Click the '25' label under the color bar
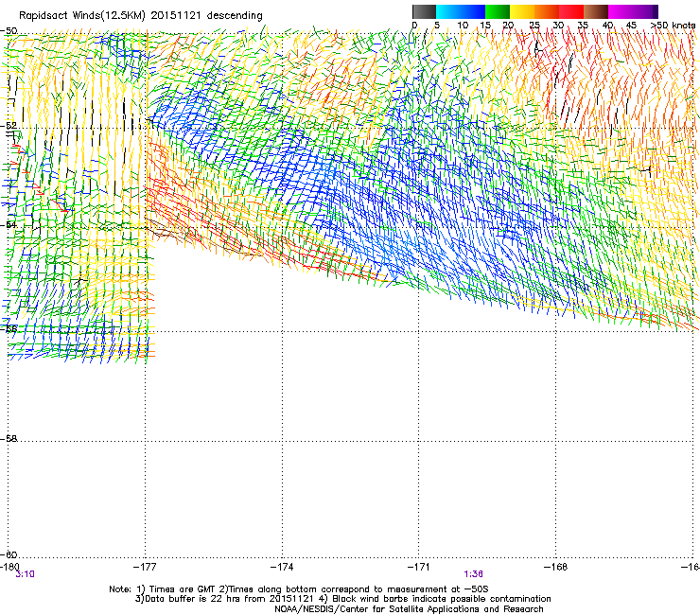Image resolution: width=700 pixels, height=615 pixels. click(x=534, y=26)
